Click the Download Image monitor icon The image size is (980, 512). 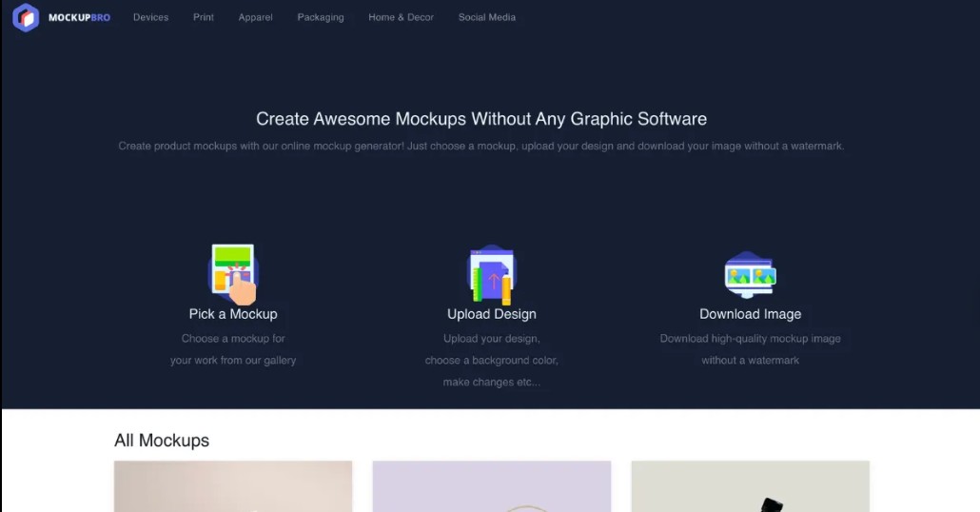point(750,275)
